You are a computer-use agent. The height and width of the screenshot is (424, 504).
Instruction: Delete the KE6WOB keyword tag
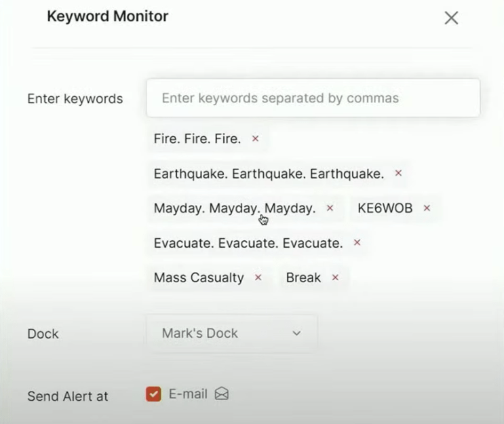[427, 208]
